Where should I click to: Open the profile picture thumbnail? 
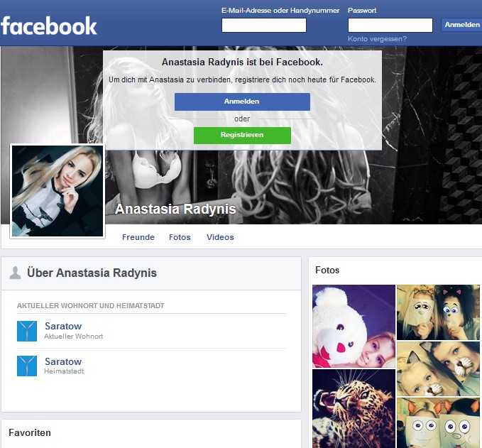[x=57, y=191]
